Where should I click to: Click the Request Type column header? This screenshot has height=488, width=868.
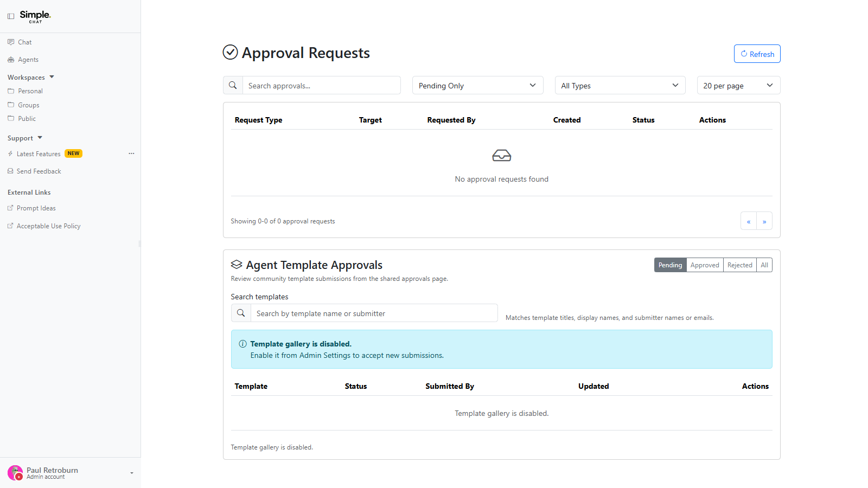tap(258, 120)
